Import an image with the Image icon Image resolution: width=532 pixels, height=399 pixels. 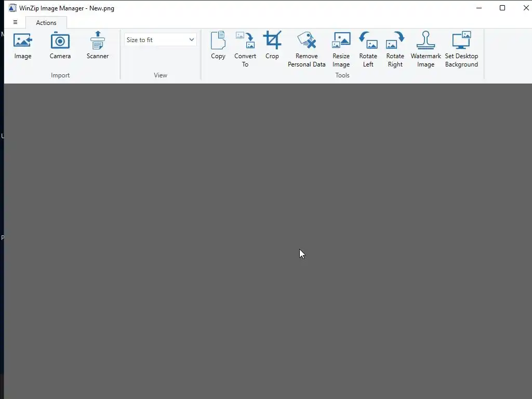23,46
